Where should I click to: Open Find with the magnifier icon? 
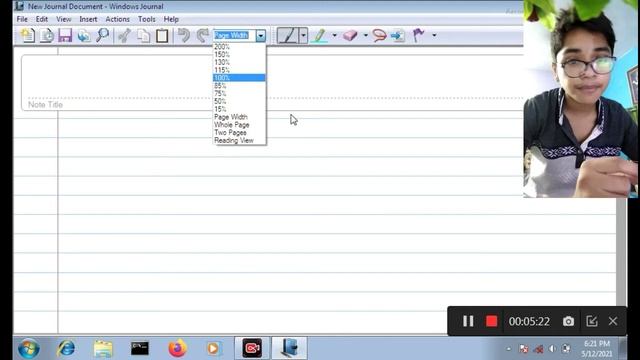102,36
